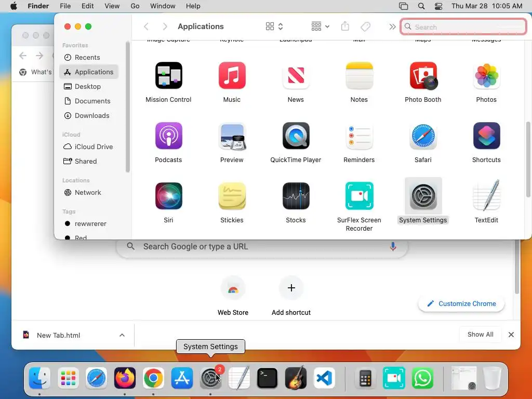
Task: Select the Siri app icon
Action: 169,196
